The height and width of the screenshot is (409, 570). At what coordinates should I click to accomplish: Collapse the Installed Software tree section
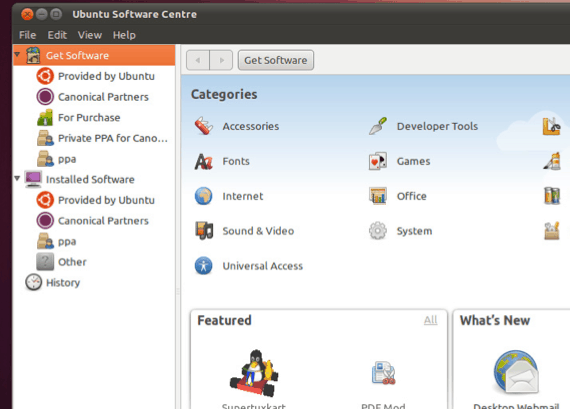coord(17,179)
